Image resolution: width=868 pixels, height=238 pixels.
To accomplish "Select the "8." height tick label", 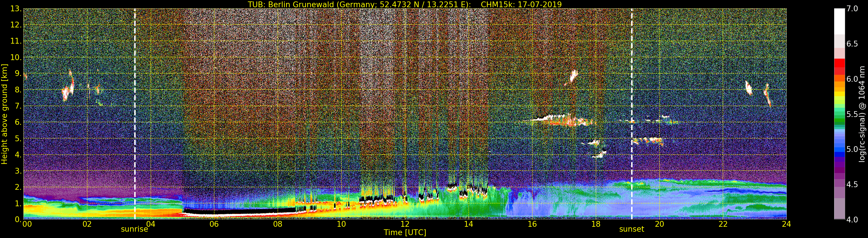I will (18, 90).
